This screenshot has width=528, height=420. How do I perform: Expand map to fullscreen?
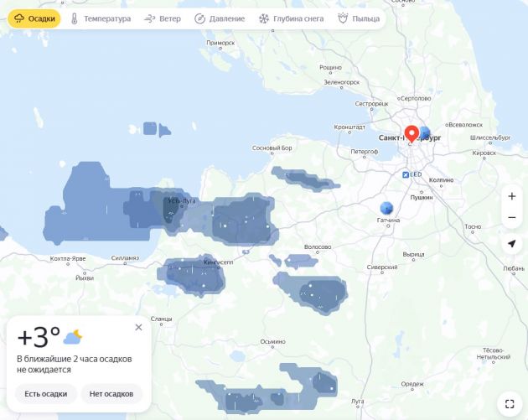pos(510,403)
